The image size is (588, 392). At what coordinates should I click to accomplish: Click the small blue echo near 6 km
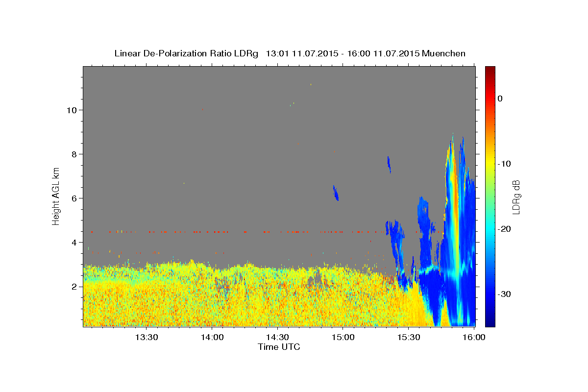(336, 193)
